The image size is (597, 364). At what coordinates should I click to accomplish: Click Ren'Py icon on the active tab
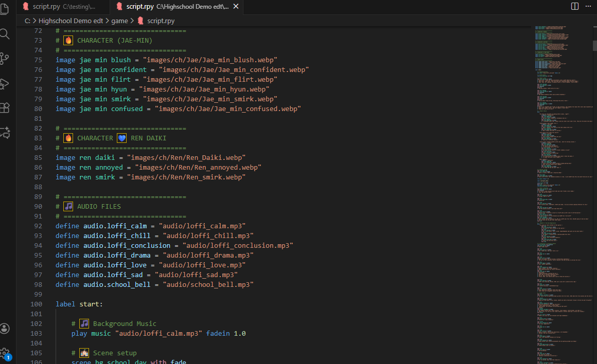point(119,7)
